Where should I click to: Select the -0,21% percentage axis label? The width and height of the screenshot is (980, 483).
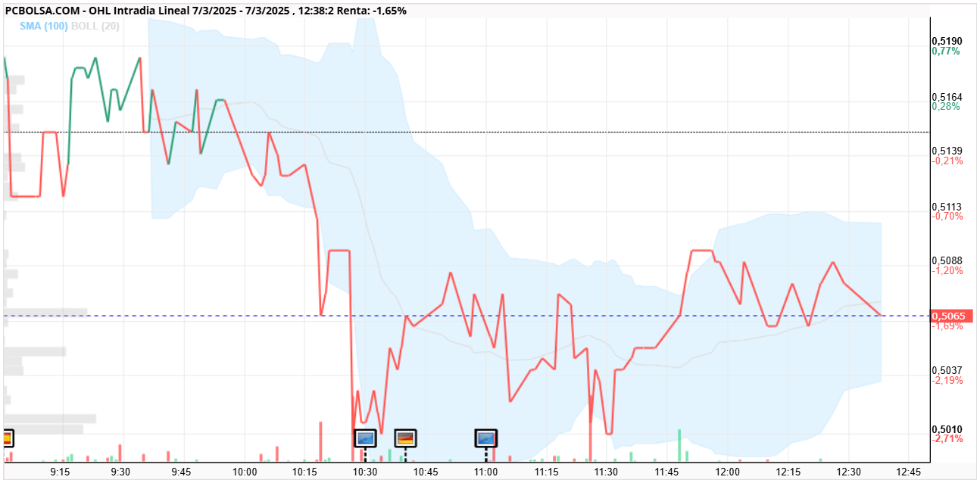click(947, 161)
